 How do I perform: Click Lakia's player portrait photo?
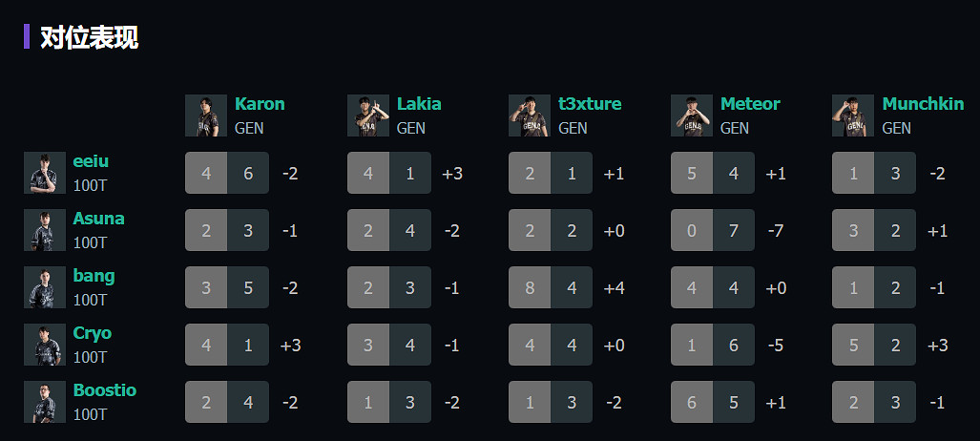[368, 115]
